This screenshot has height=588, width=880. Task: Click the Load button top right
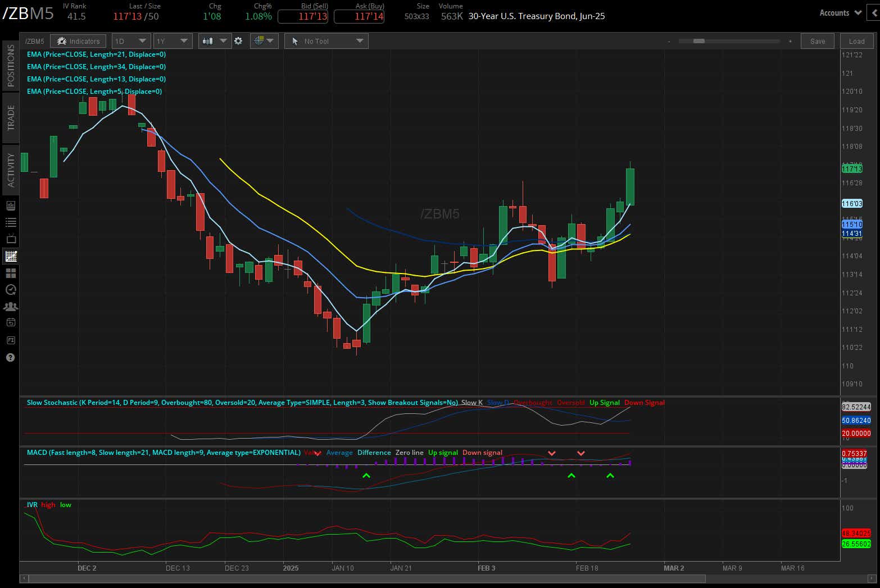tap(856, 40)
